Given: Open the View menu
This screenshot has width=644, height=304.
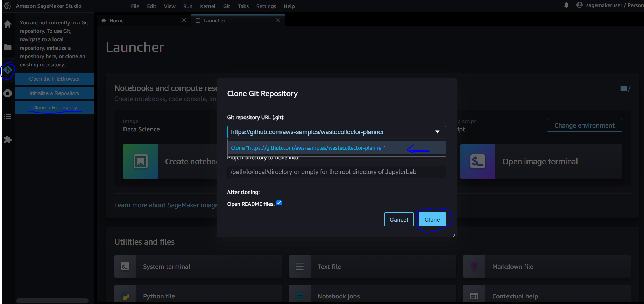Looking at the screenshot, I should pyautogui.click(x=170, y=6).
